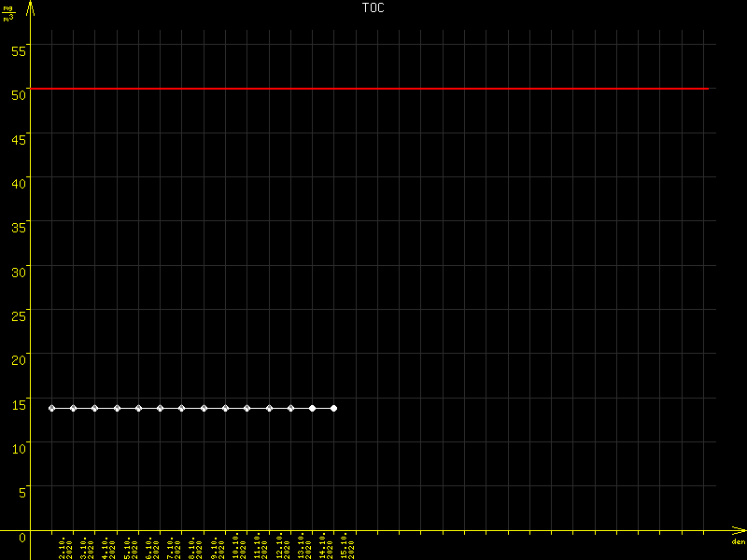Screen dimensions: 747x560
Task: Click the y-axis value 15
Action: point(18,404)
